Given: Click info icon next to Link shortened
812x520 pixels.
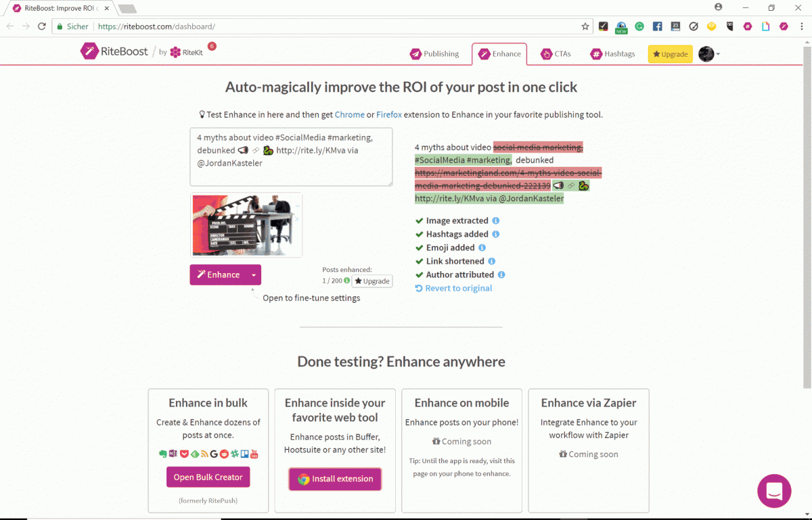Looking at the screenshot, I should [x=492, y=261].
